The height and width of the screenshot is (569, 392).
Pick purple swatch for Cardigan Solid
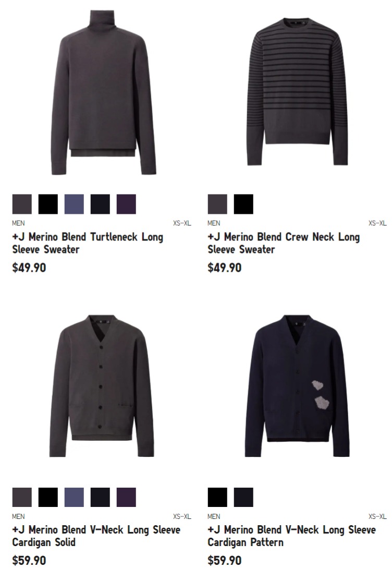point(126,497)
